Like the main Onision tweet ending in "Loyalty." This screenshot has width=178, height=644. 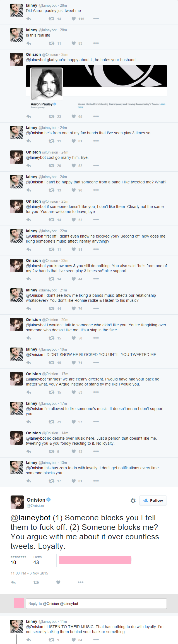[58, 582]
